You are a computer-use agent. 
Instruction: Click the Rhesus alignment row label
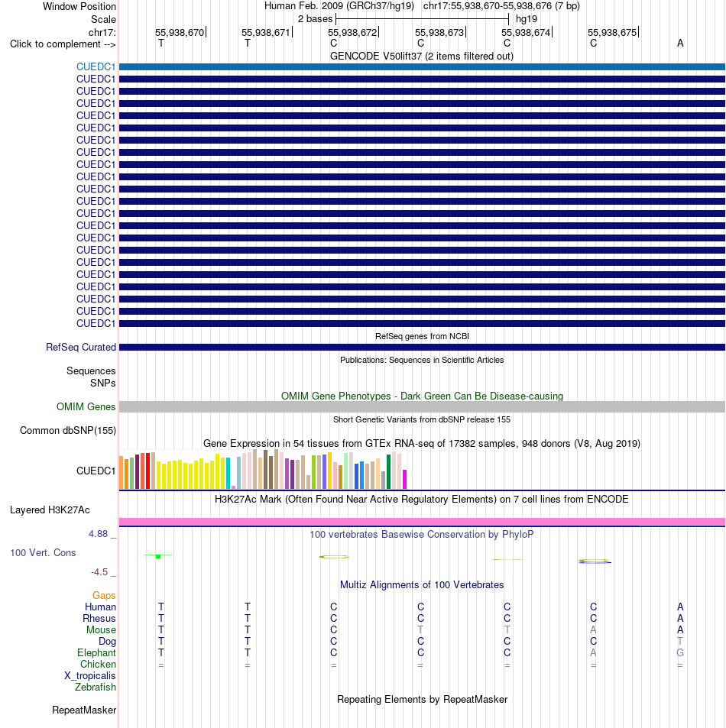[99, 619]
